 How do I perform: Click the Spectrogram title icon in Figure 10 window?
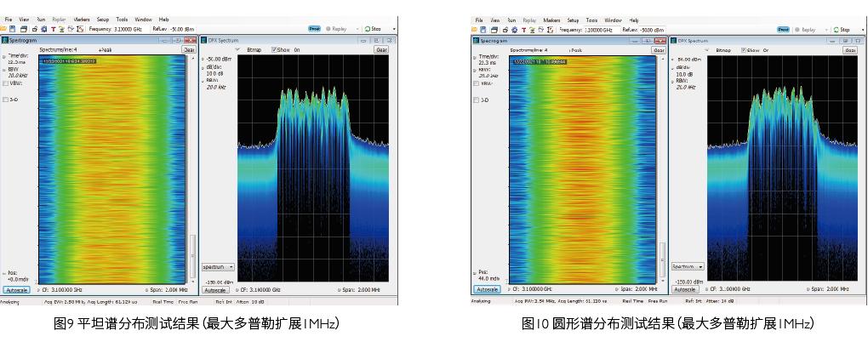476,41
